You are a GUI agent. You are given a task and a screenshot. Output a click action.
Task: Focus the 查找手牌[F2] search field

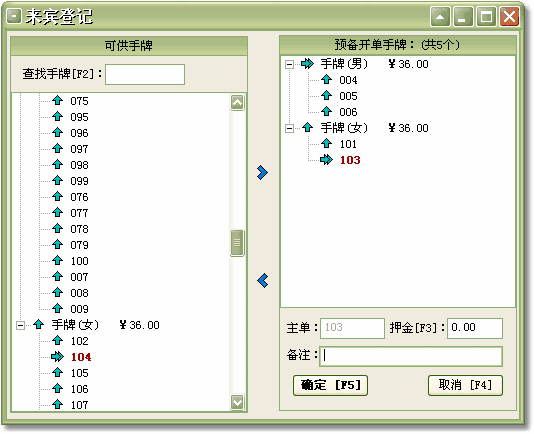pyautogui.click(x=145, y=74)
